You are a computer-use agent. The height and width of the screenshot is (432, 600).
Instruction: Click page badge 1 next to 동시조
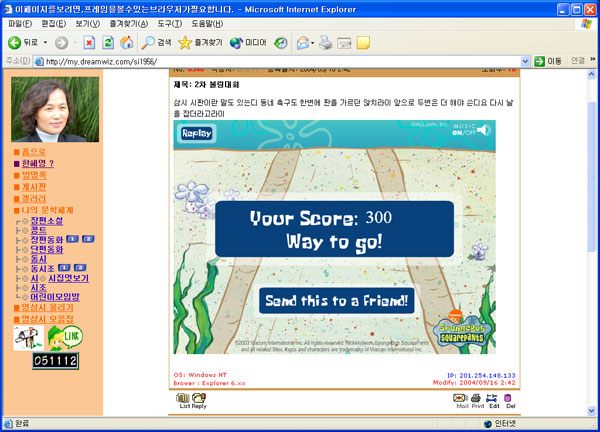[x=64, y=268]
